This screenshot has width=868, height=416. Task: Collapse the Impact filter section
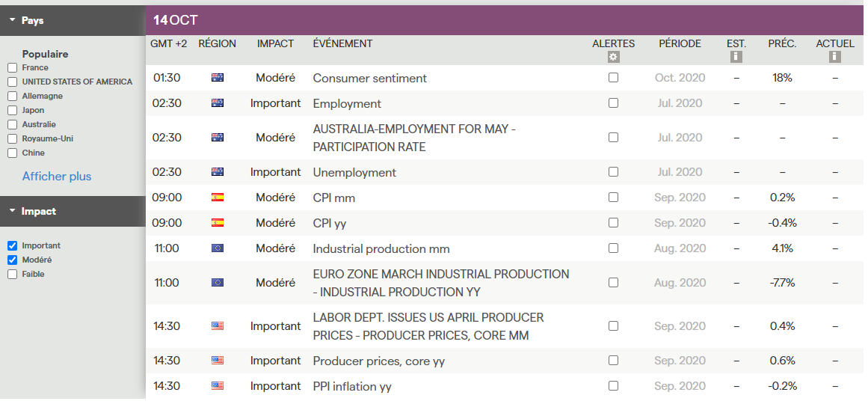click(x=13, y=212)
